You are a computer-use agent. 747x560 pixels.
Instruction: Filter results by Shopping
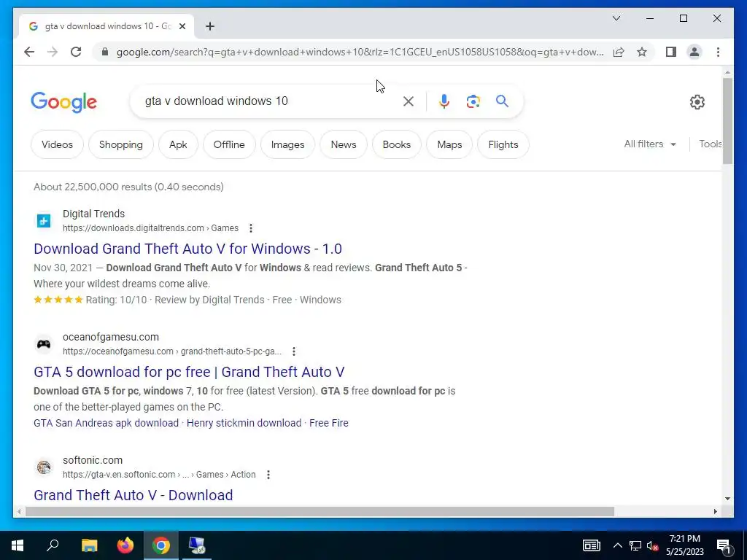[121, 144]
